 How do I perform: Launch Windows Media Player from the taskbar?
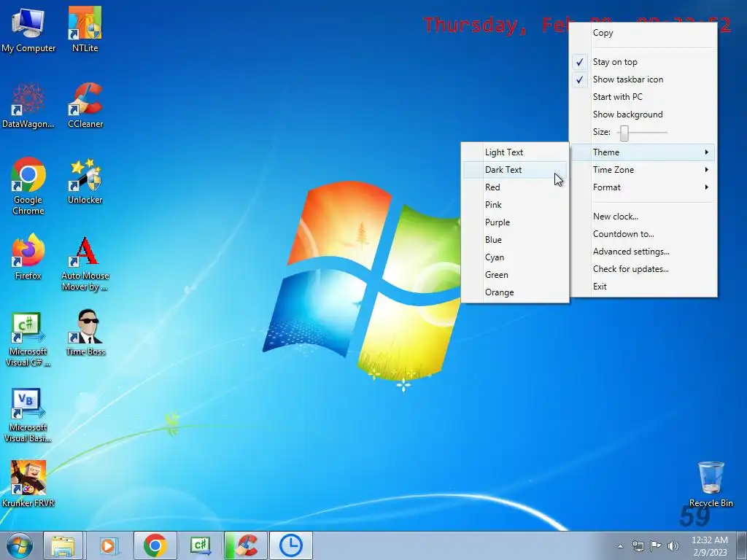point(109,545)
